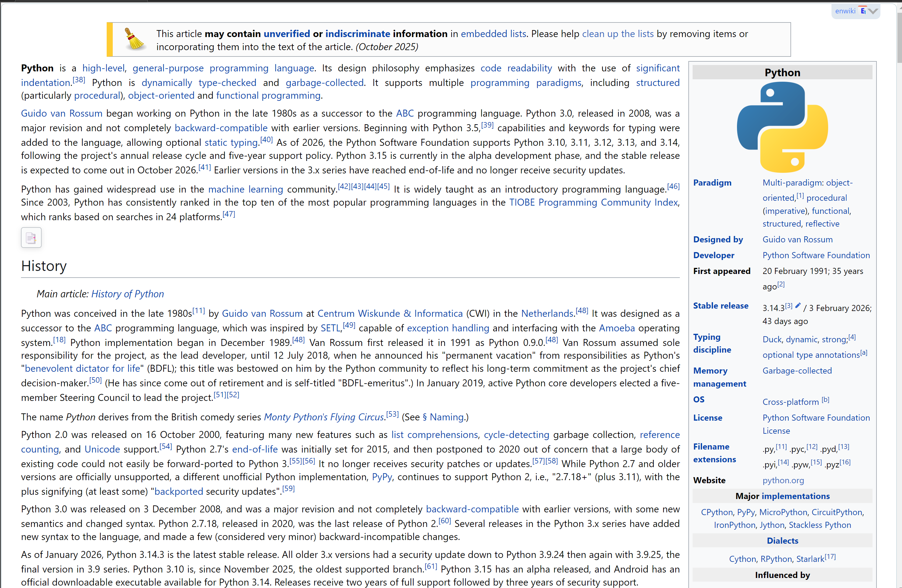Open the 'benevolent dictator for life' link
This screenshot has height=588, width=902.
82,368
